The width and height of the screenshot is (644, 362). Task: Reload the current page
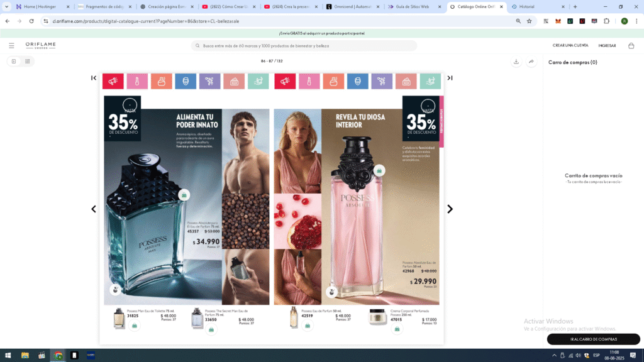tap(31, 21)
